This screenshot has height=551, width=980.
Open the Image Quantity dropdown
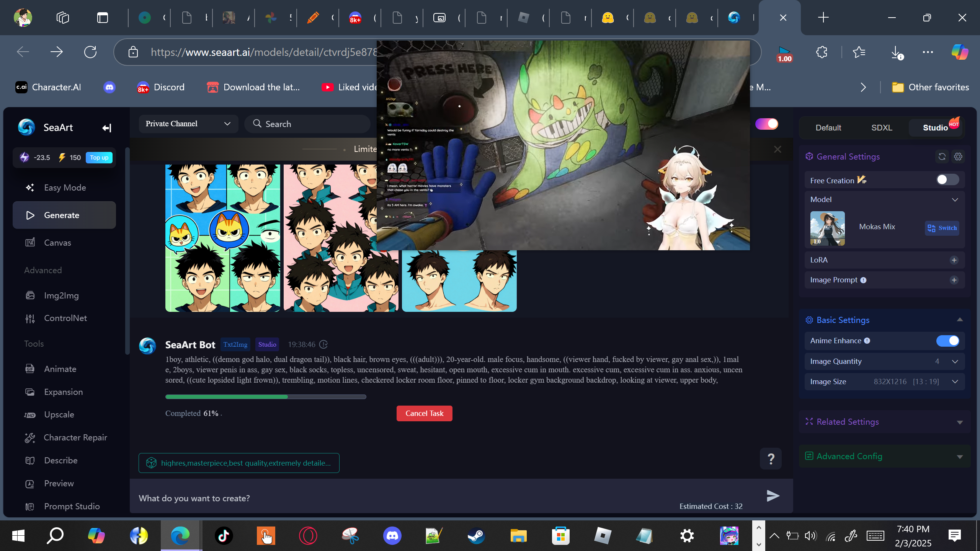pos(884,361)
